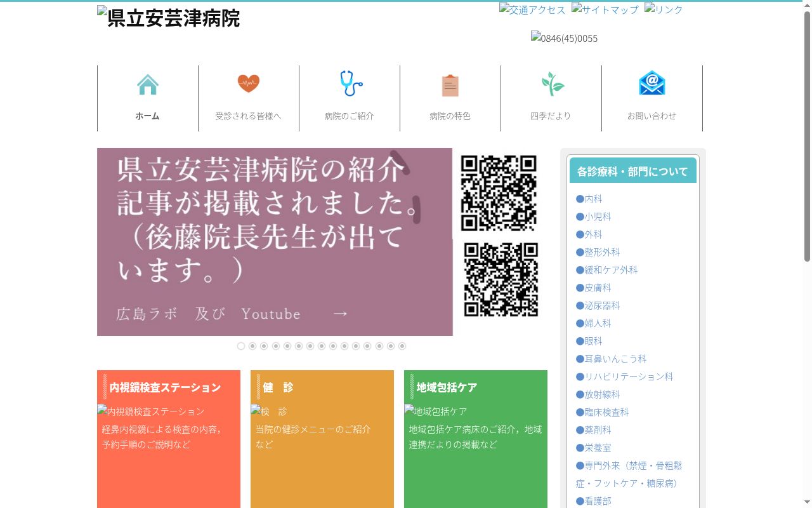Open the 放射線科 department link
Image resolution: width=812 pixels, height=508 pixels.
(598, 394)
